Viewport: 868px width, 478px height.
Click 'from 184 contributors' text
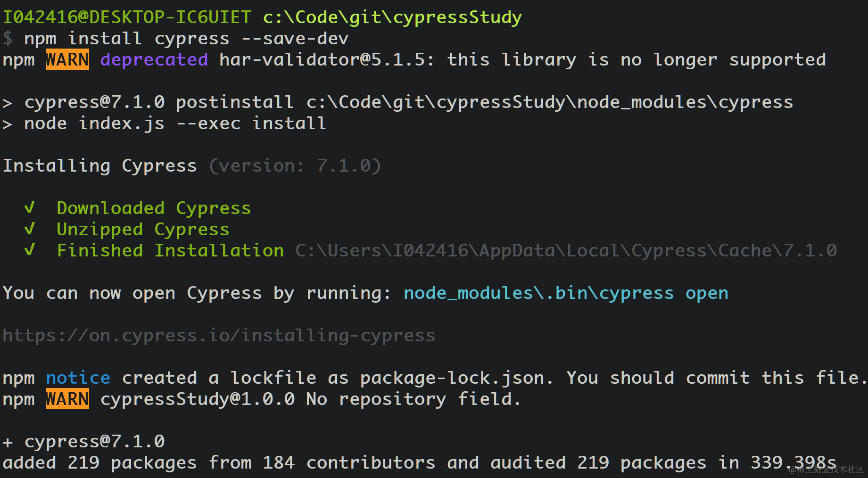tap(322, 463)
